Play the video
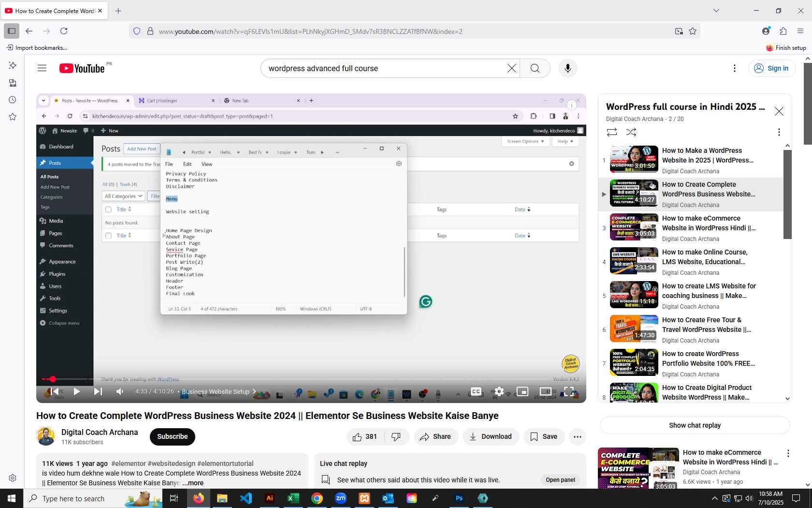Viewport: 812px width, 508px height. point(76,391)
